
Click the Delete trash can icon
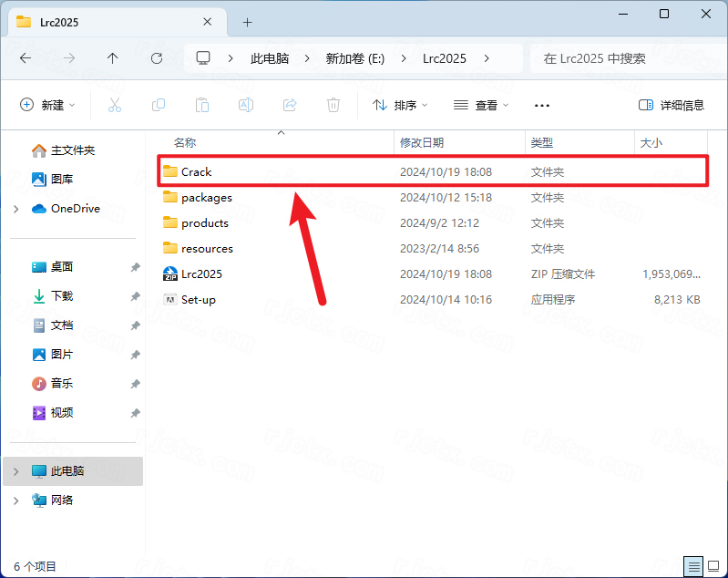click(333, 106)
